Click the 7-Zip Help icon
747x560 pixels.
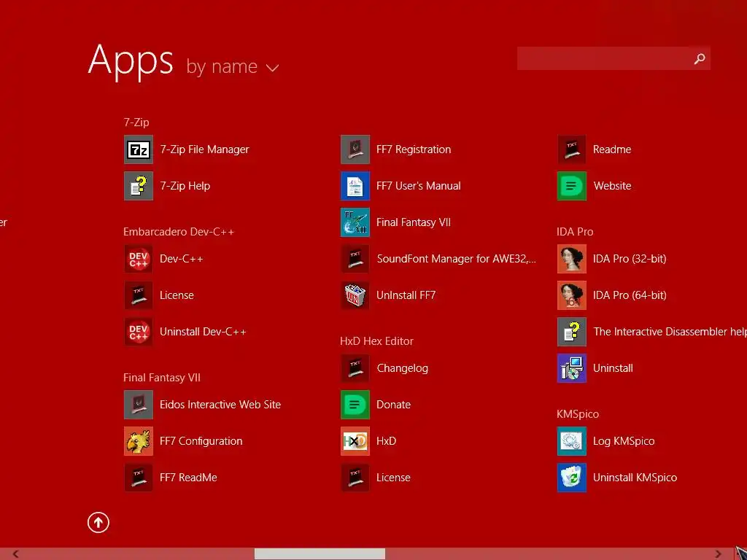(x=138, y=186)
